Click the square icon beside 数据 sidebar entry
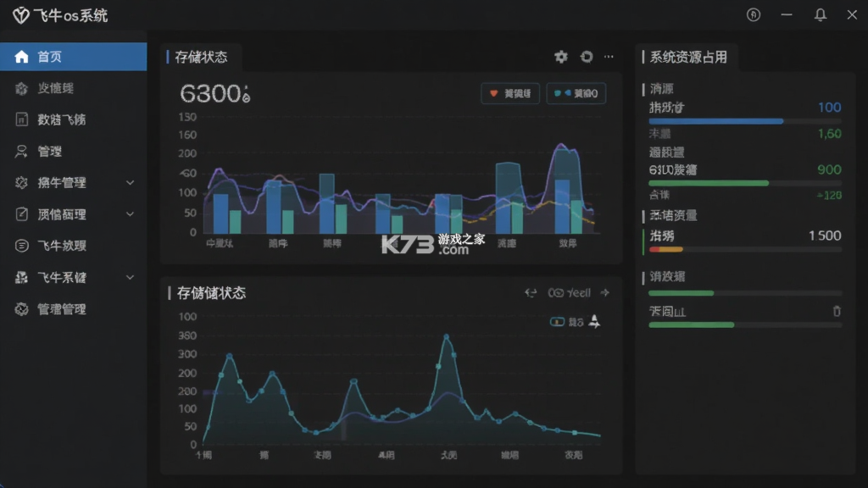The width and height of the screenshot is (868, 488). [x=21, y=119]
